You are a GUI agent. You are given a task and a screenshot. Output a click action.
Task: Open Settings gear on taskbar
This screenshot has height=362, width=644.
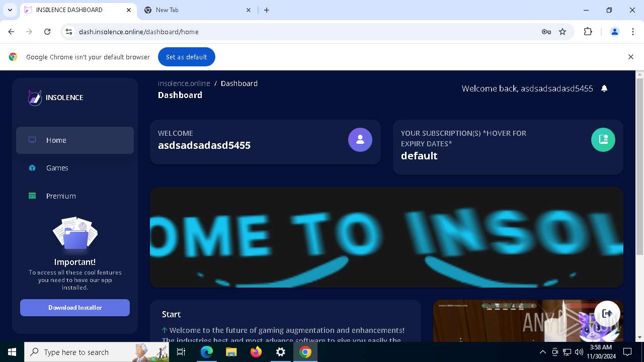click(281, 352)
